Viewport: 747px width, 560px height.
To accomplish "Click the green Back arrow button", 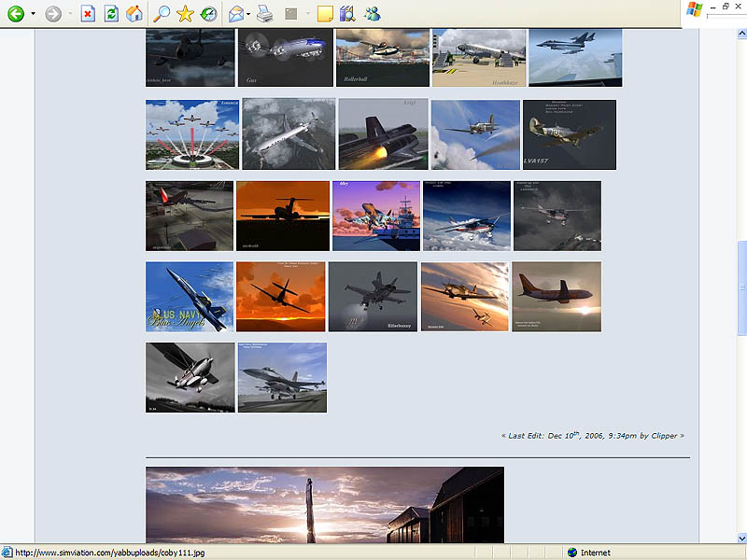I will 15,14.
